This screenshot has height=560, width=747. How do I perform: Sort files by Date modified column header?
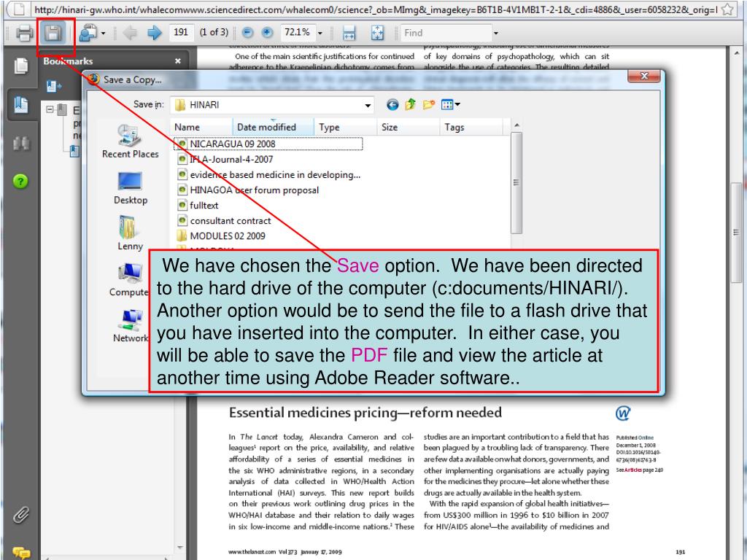[x=274, y=127]
